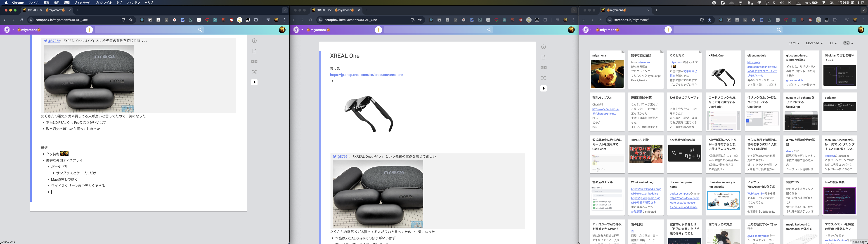Click the React DevTools extension icon in left window

[x=142, y=20]
